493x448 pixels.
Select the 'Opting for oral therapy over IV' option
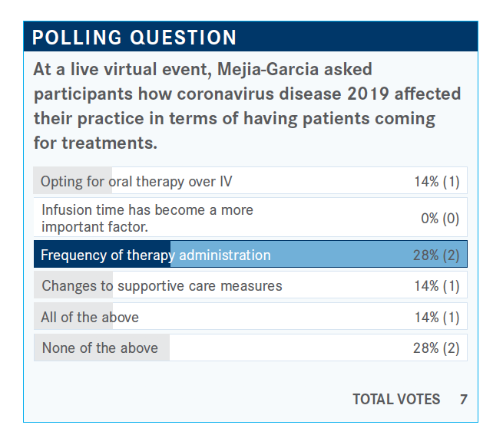coord(136,182)
